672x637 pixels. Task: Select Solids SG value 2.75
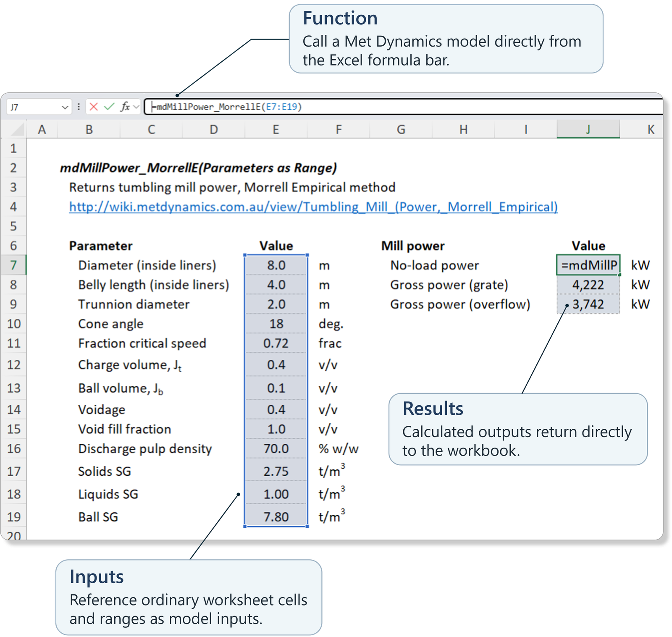tap(276, 471)
